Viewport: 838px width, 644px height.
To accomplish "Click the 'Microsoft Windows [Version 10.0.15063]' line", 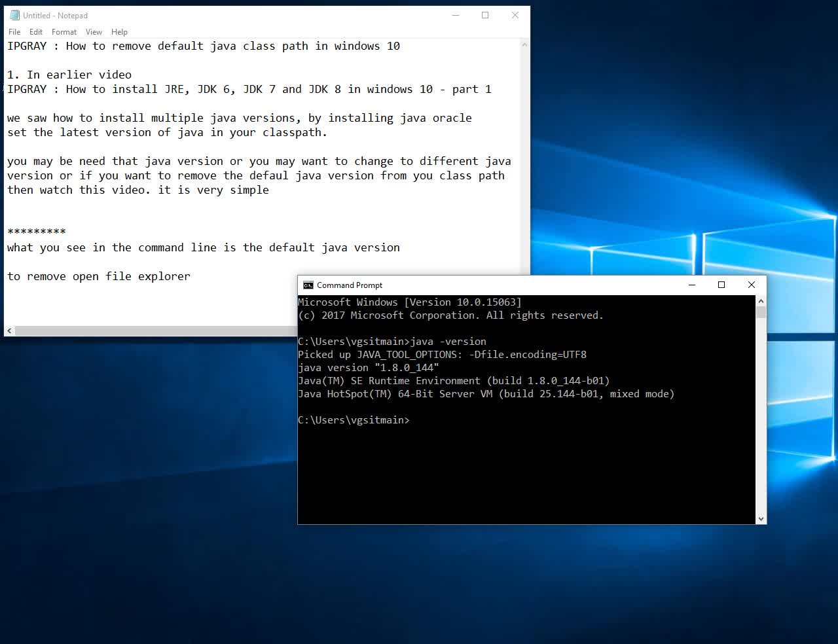I will click(410, 302).
